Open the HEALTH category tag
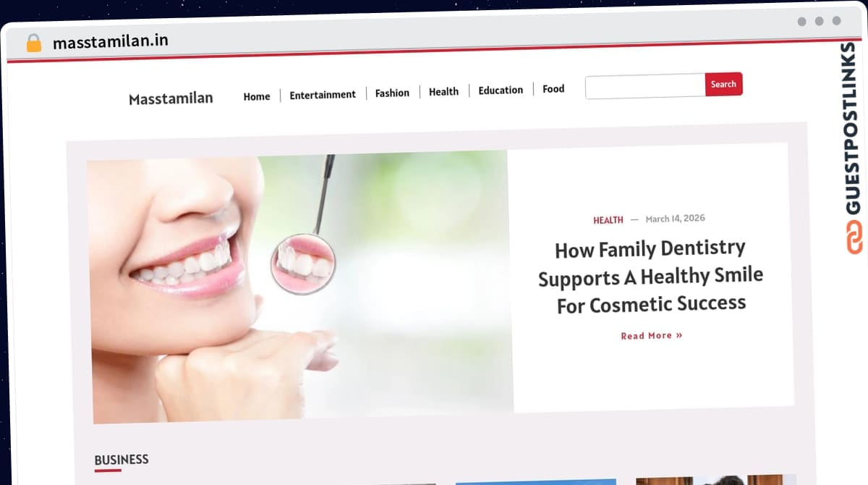The image size is (868, 485). coord(608,220)
